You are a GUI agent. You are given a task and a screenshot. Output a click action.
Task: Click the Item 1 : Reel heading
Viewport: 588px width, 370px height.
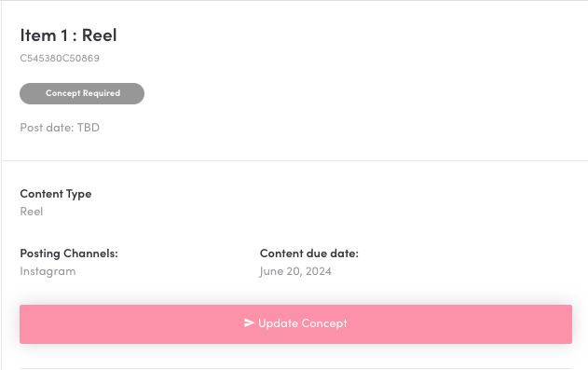(68, 35)
